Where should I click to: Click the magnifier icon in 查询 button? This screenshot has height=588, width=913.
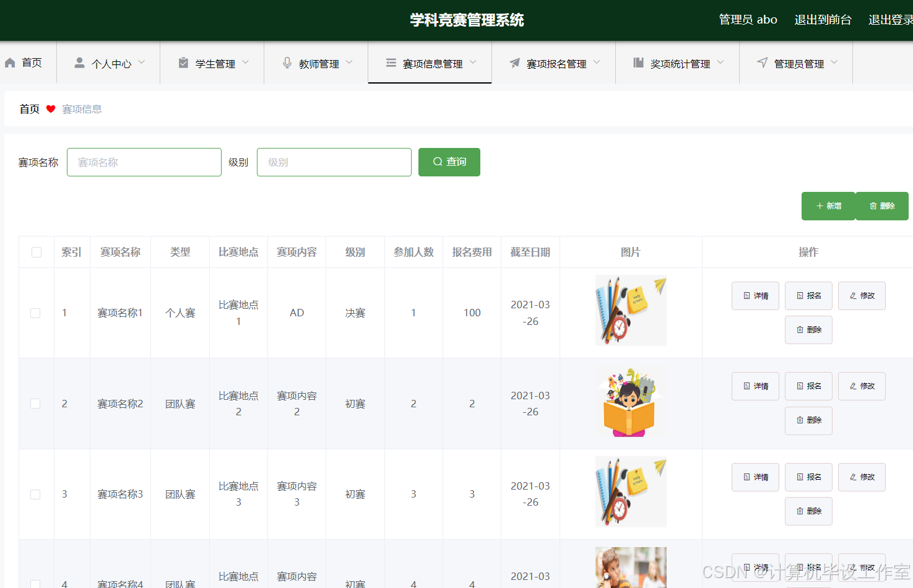(438, 162)
